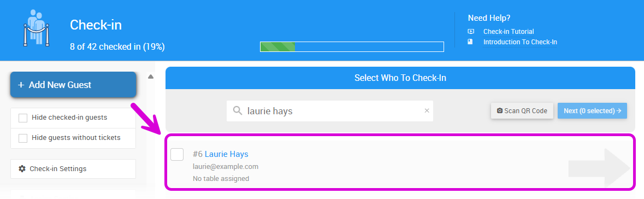Click the large gray arrow on Laurie Hays row
This screenshot has width=644, height=199.
[x=599, y=168]
